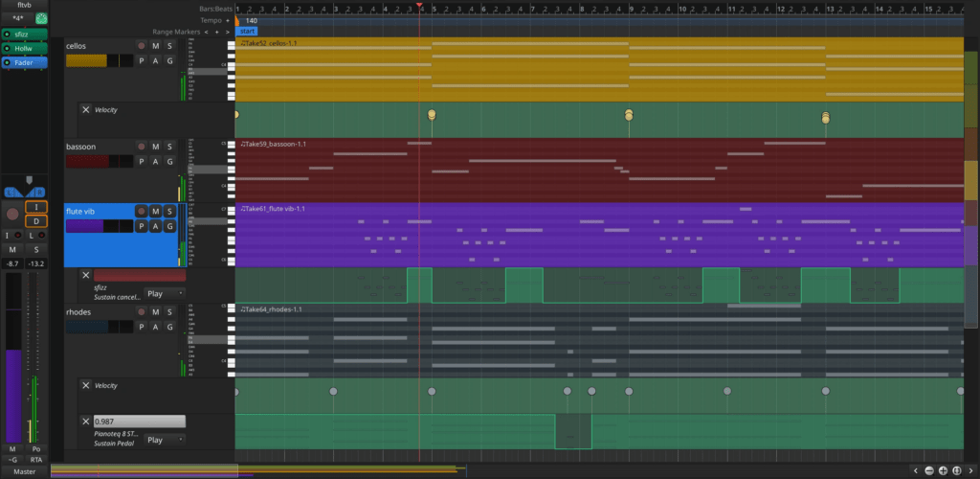Select the Fader processor in mixer strip
The height and width of the screenshot is (479, 980).
coord(24,62)
